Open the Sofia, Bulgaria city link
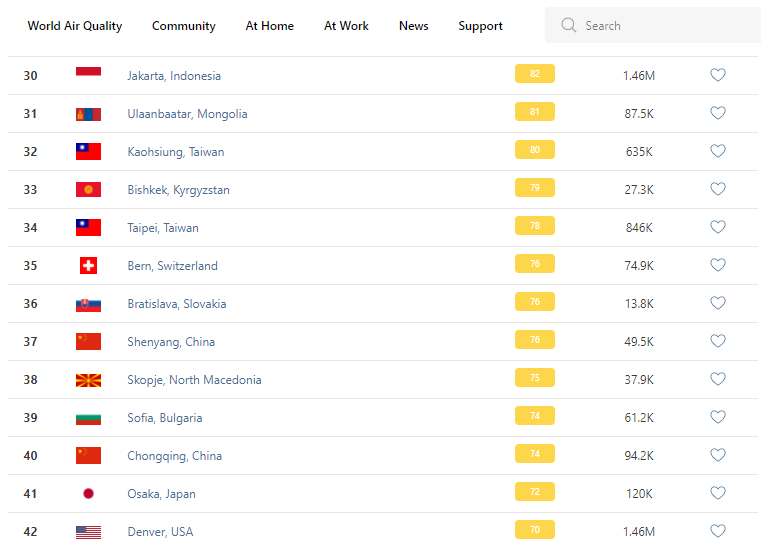This screenshot has height=547, width=761. [x=165, y=418]
